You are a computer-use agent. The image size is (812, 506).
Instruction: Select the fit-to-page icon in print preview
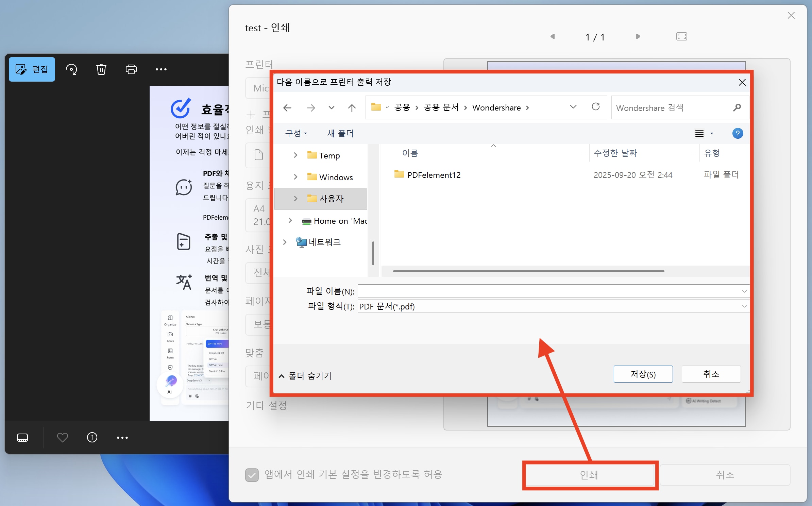[681, 36]
